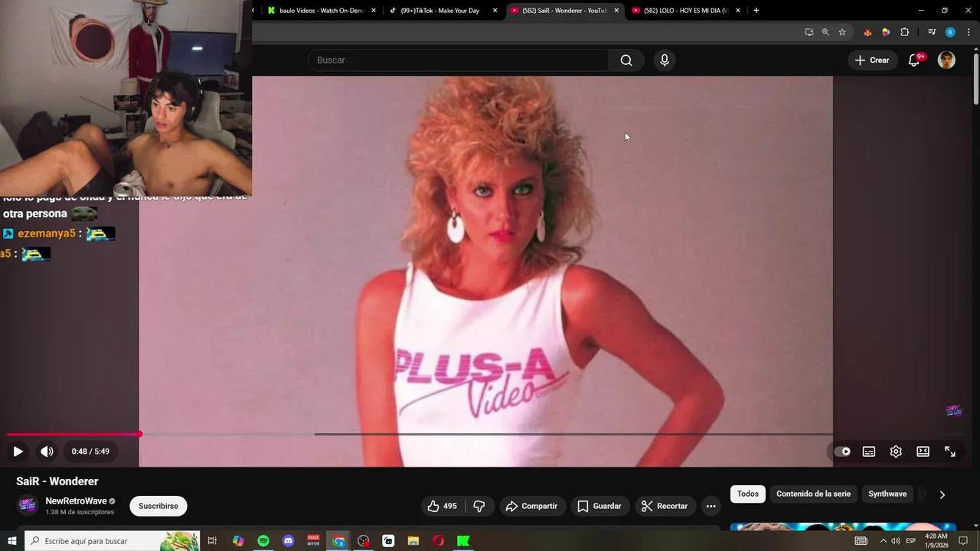Show hidden system tray icons
This screenshot has height=551, width=980.
(x=883, y=541)
